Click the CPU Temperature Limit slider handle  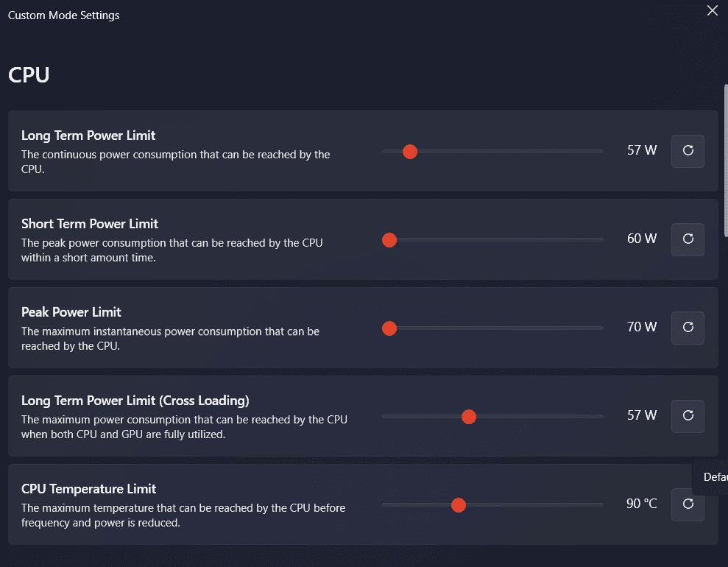[x=459, y=505]
